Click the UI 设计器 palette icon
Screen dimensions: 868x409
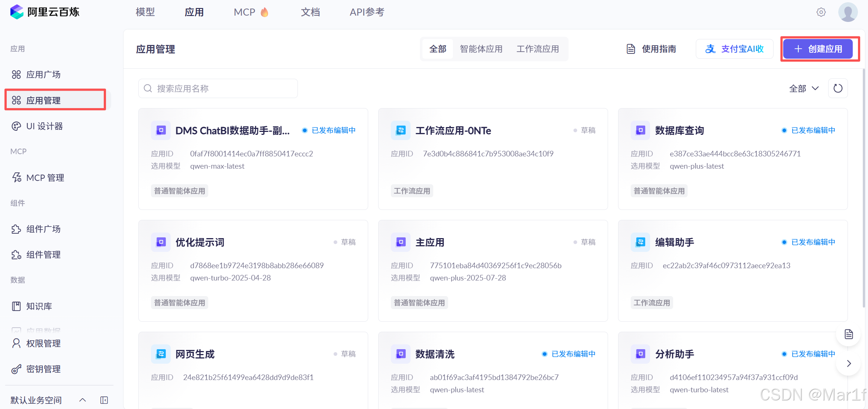click(16, 126)
